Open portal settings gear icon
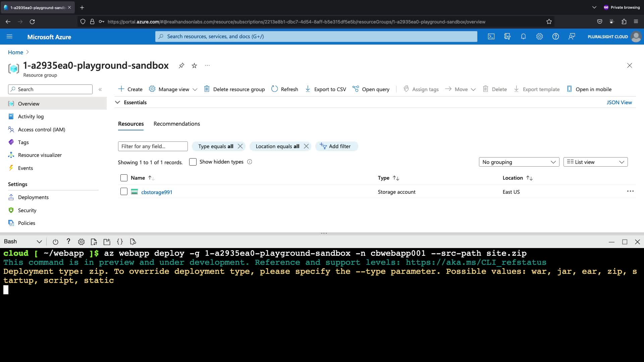This screenshot has width=644, height=362. [x=539, y=37]
